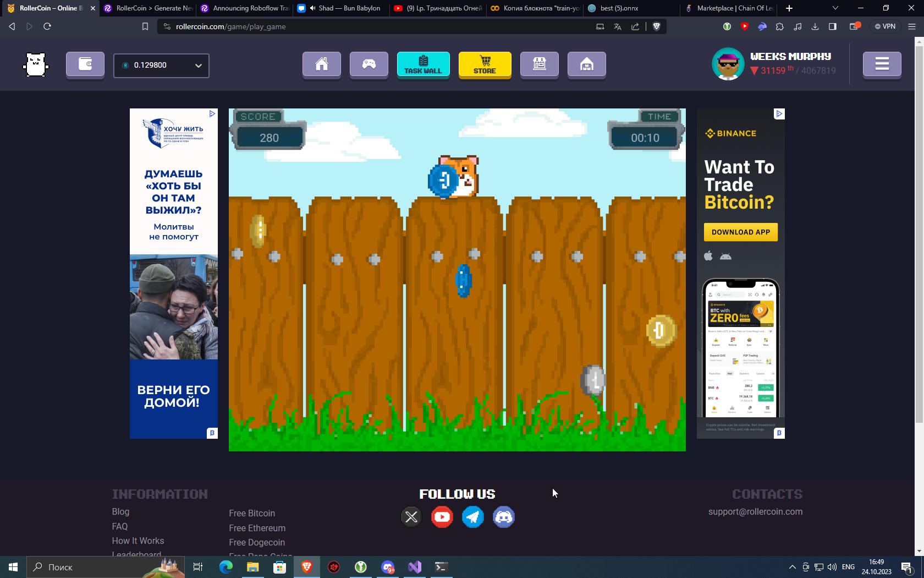
Task: Open Windows Start menu
Action: tap(13, 567)
